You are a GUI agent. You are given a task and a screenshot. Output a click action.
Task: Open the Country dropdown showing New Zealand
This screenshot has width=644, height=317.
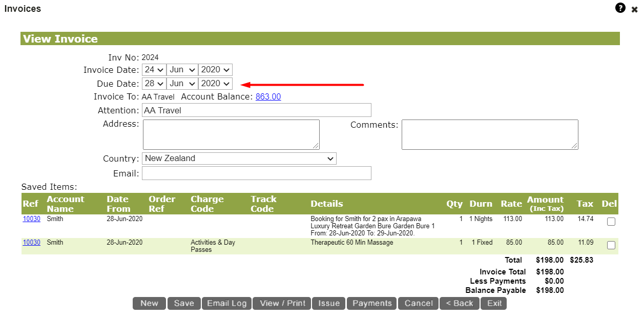239,158
